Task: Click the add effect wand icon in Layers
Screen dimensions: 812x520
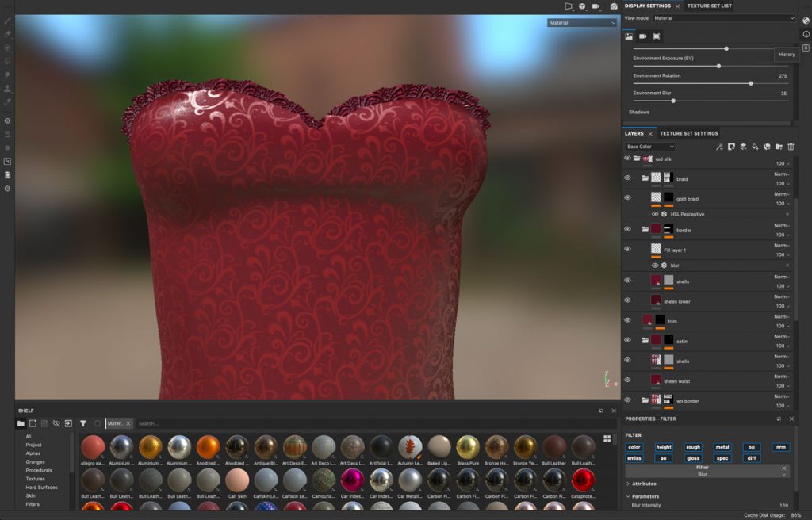Action: click(719, 147)
